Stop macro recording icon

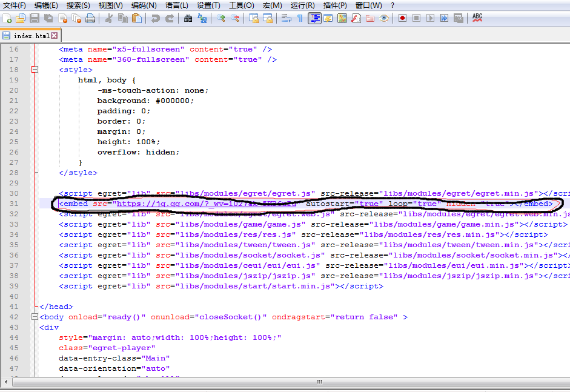tap(416, 18)
